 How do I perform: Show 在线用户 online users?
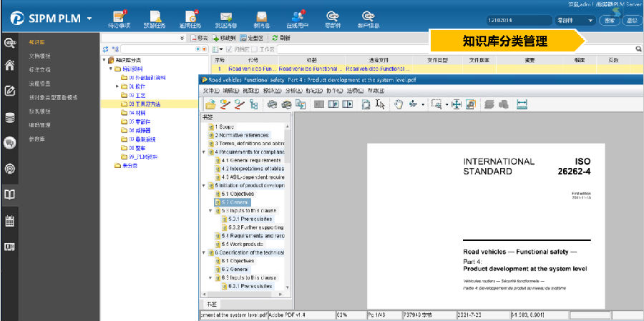pyautogui.click(x=297, y=19)
